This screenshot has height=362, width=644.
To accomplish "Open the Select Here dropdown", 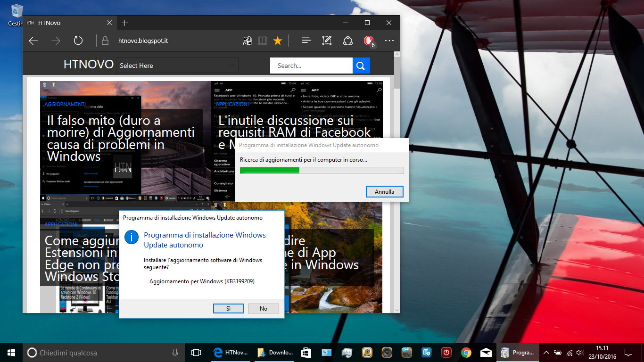I will click(x=177, y=66).
